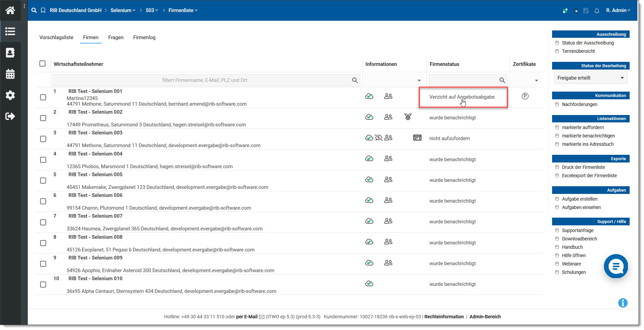
Task: Click the blue info icon at bottom right
Action: pos(623,303)
